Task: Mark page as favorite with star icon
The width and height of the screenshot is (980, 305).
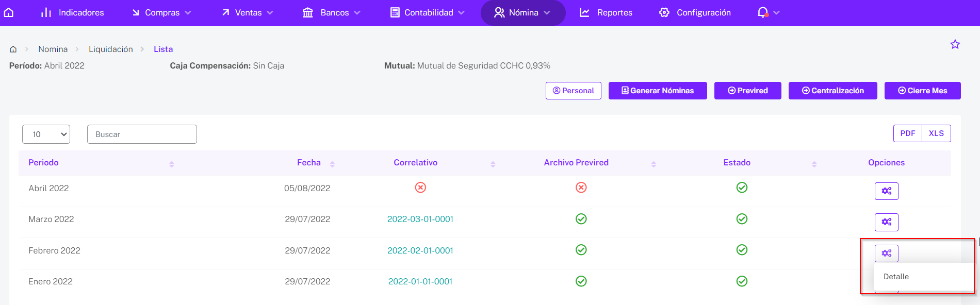Action: click(x=955, y=44)
